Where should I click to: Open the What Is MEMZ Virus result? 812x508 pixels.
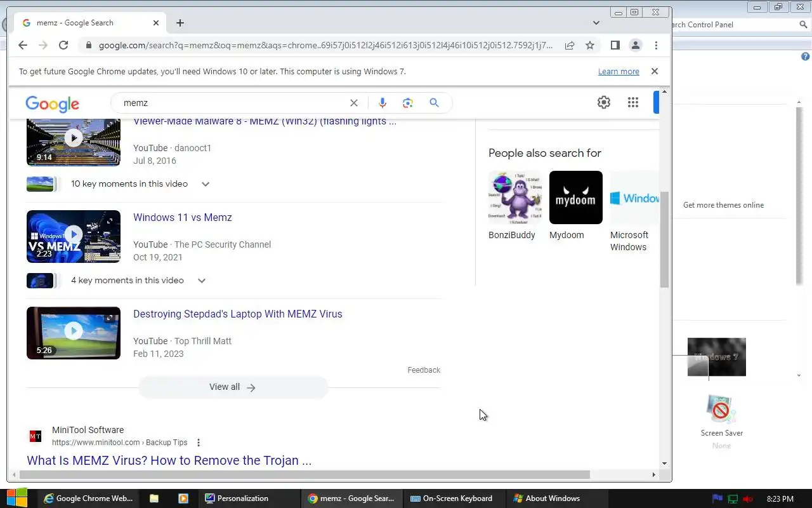pyautogui.click(x=169, y=460)
